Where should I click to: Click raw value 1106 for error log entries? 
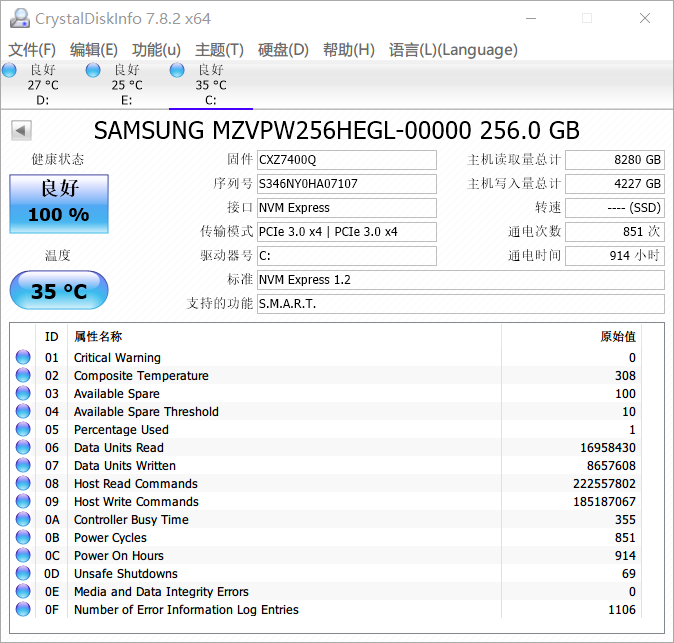(622, 610)
